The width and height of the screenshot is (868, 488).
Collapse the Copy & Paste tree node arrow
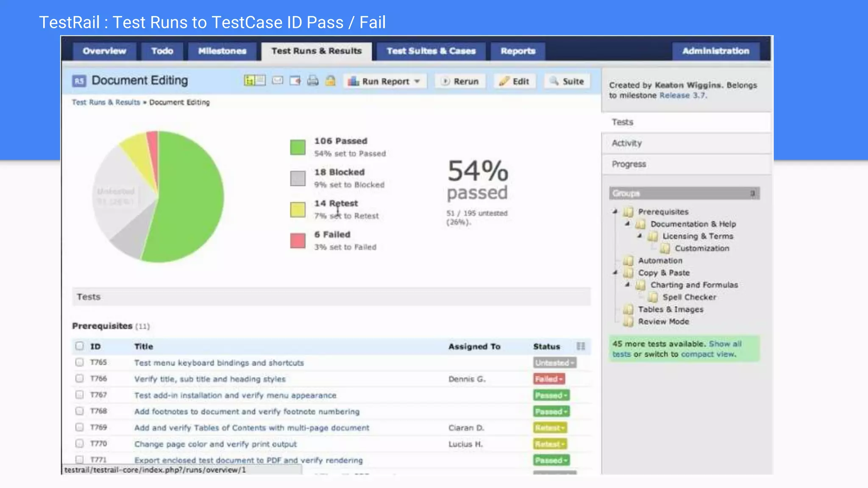tap(615, 272)
